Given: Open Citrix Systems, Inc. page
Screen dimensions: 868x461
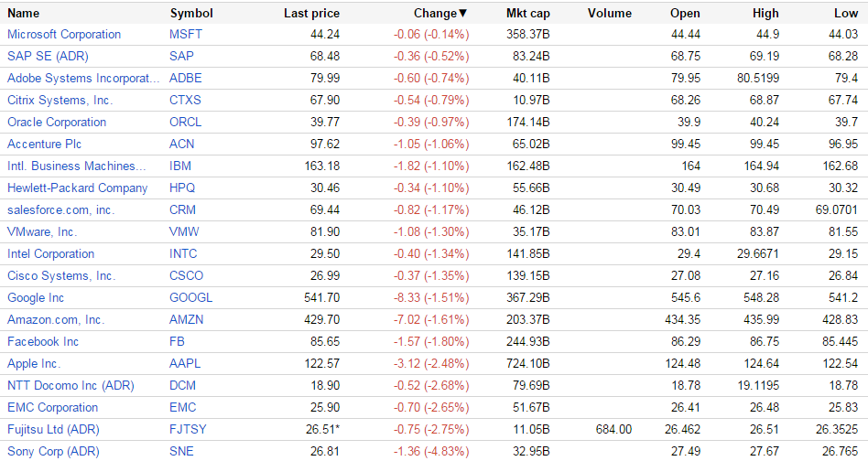Looking at the screenshot, I should pos(60,101).
